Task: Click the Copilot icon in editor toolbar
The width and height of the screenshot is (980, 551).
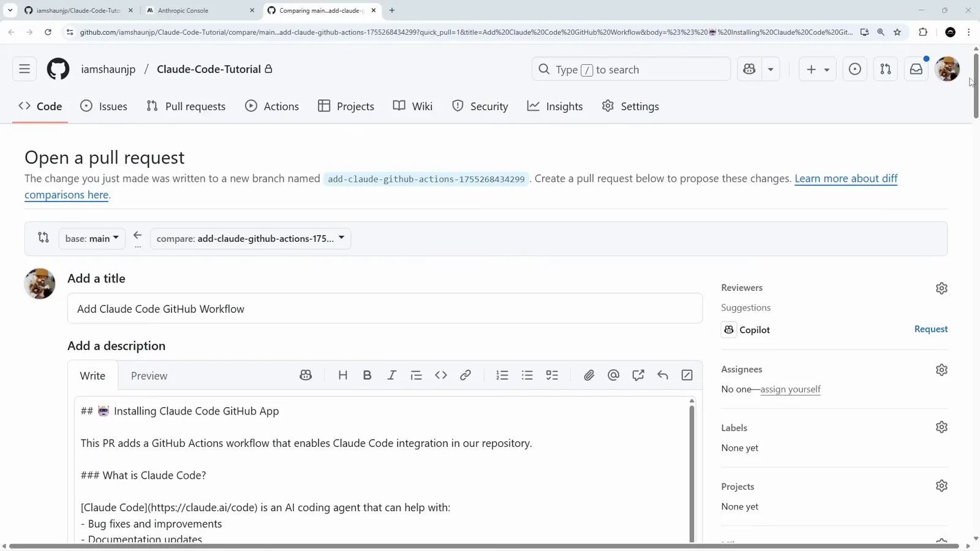Action: point(306,375)
